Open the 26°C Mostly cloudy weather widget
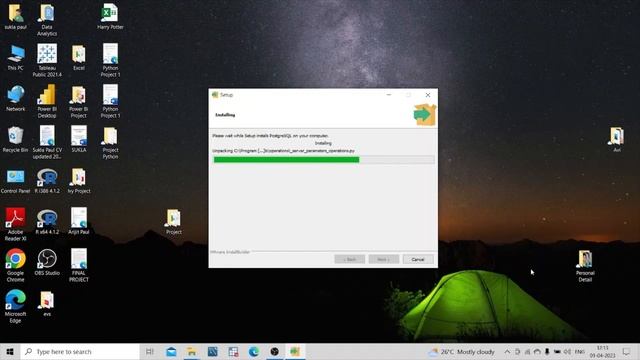The height and width of the screenshot is (360, 640). tap(462, 351)
